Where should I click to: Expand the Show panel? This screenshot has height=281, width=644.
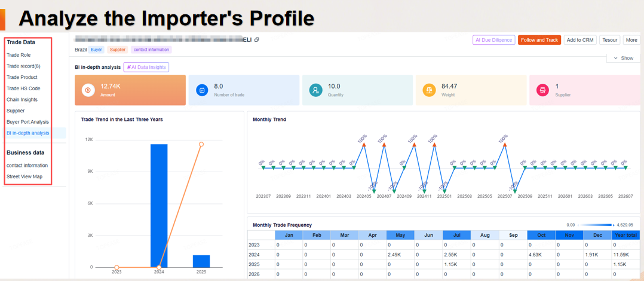(x=623, y=58)
